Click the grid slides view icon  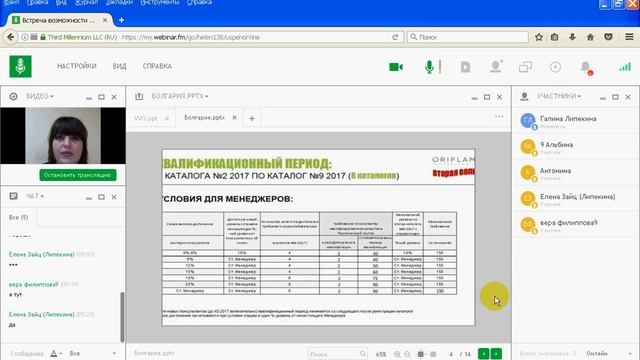point(433,354)
